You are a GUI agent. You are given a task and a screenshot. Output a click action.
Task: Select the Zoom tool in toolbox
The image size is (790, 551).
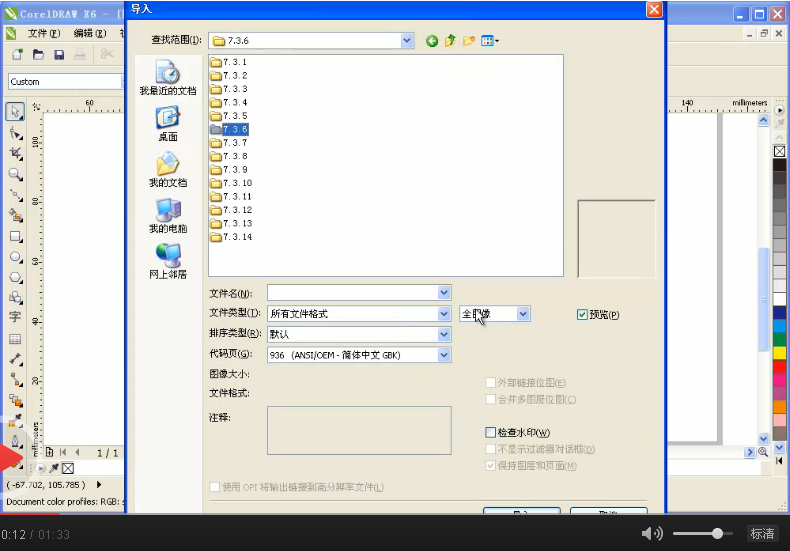pyautogui.click(x=15, y=174)
